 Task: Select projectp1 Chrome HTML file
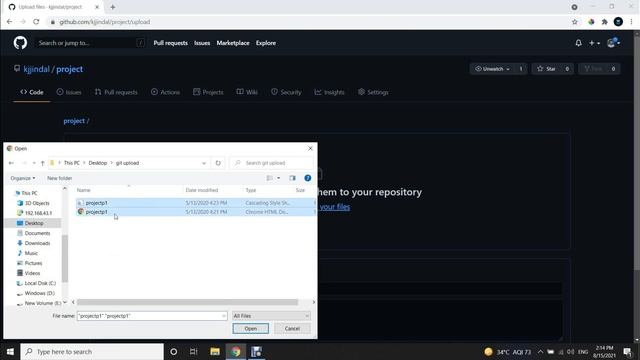pos(195,212)
